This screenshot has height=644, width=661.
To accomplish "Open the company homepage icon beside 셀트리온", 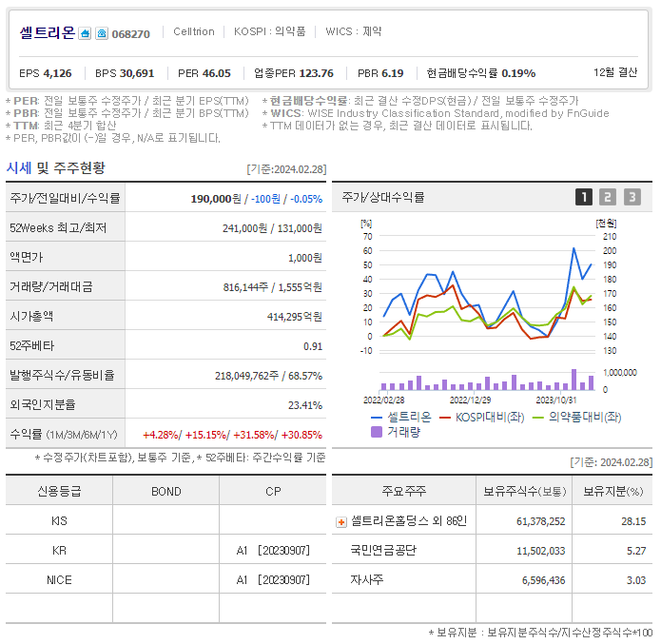I will 86,33.
